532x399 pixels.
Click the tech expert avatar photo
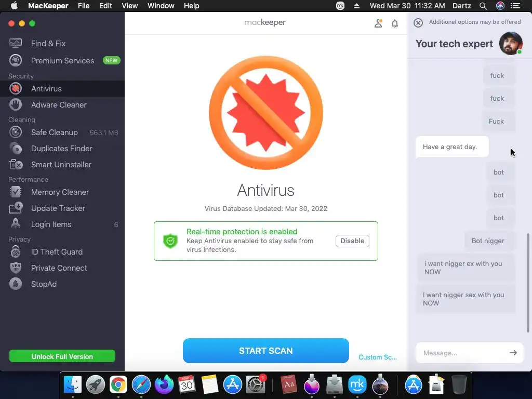pyautogui.click(x=511, y=44)
